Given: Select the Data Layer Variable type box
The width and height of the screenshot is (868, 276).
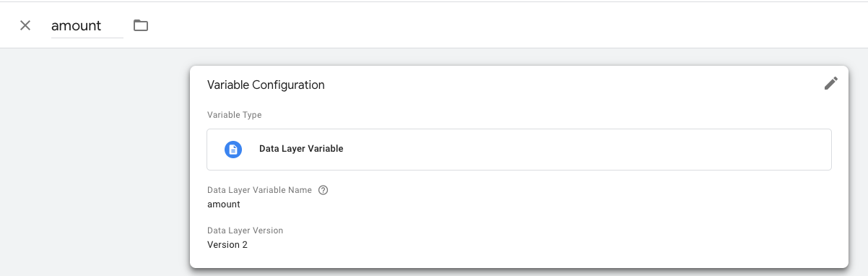Looking at the screenshot, I should (518, 150).
